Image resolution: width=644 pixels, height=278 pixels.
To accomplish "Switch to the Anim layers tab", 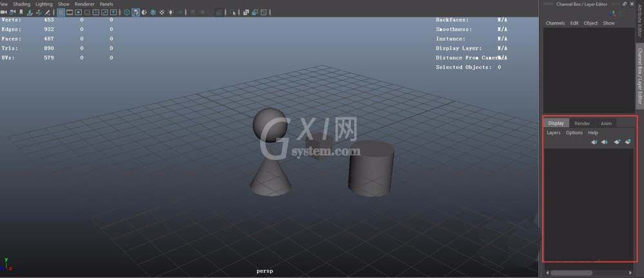I will coord(606,123).
